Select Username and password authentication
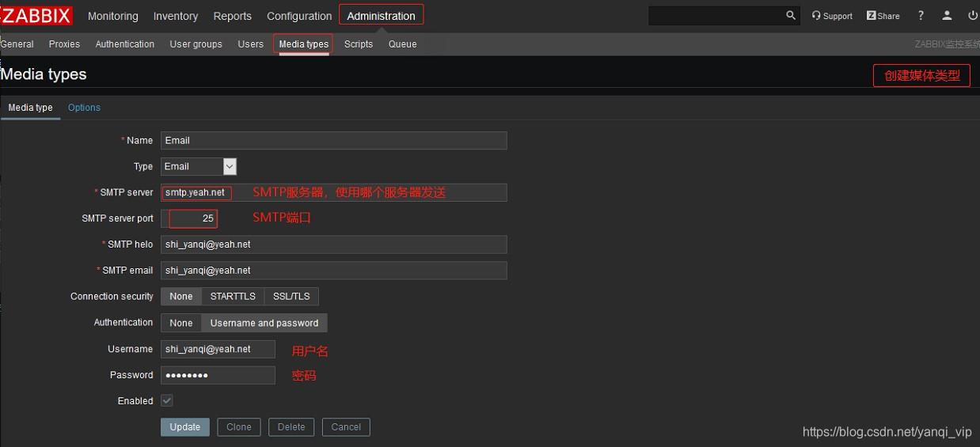Viewport: 980px width, 447px height. click(x=264, y=323)
